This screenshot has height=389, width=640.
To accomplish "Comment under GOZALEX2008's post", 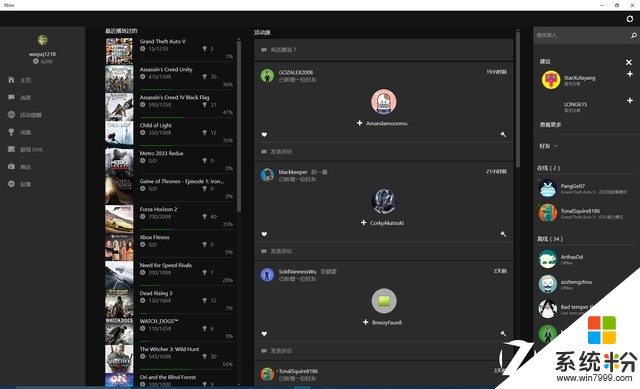I will tap(384, 152).
